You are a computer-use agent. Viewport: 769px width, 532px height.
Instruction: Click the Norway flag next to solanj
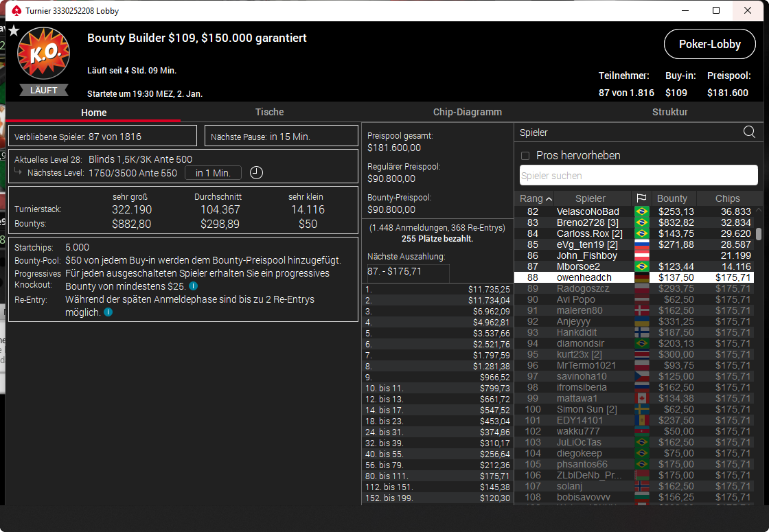click(x=642, y=486)
